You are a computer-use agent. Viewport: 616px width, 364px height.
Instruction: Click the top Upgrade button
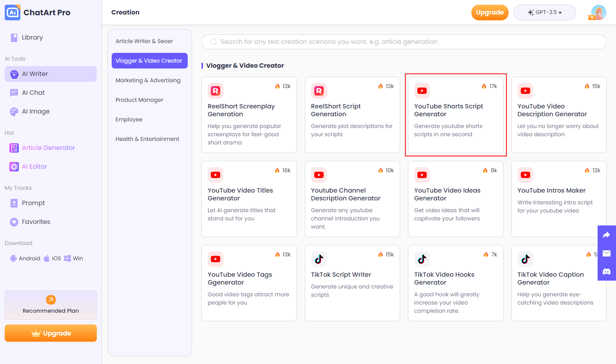tap(490, 13)
